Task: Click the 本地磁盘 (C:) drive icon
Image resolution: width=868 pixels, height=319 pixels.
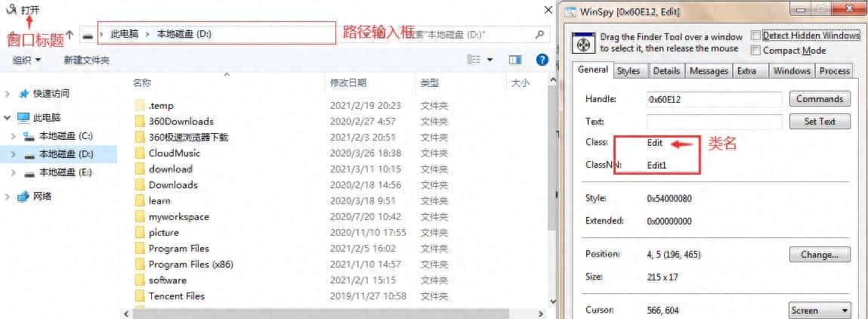Action: 30,136
